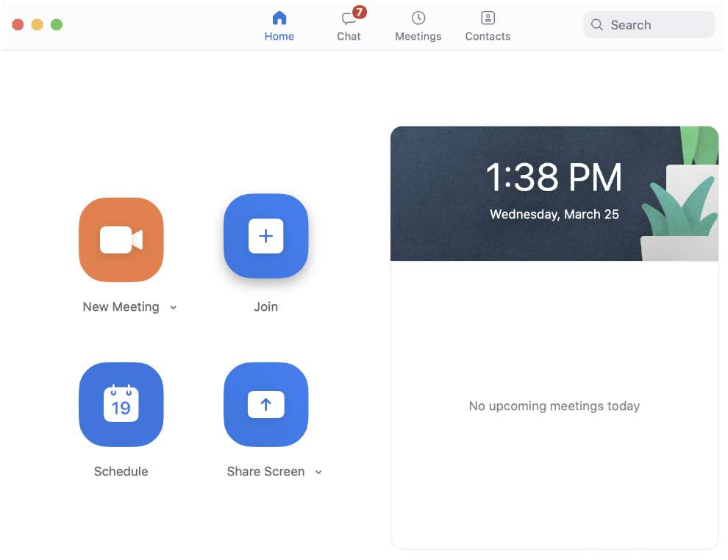Open the Meetings clock icon
This screenshot has width=728, height=560.
point(418,18)
